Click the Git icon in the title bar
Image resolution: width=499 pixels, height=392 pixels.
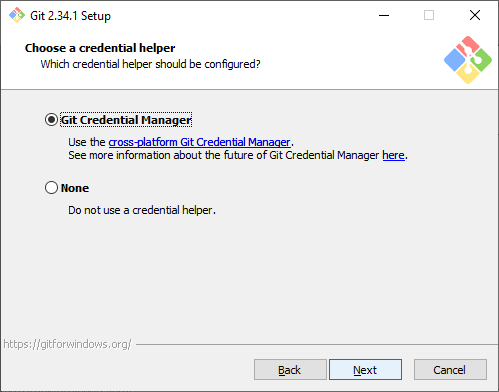tap(17, 15)
